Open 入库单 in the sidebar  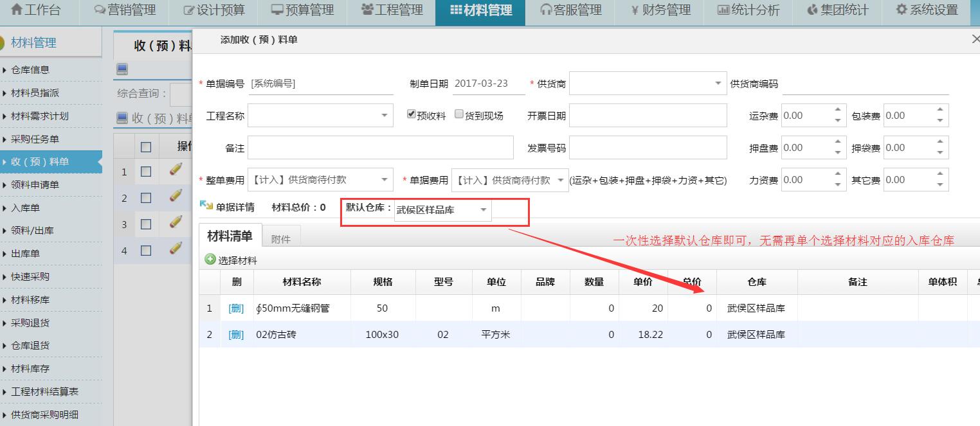point(26,208)
